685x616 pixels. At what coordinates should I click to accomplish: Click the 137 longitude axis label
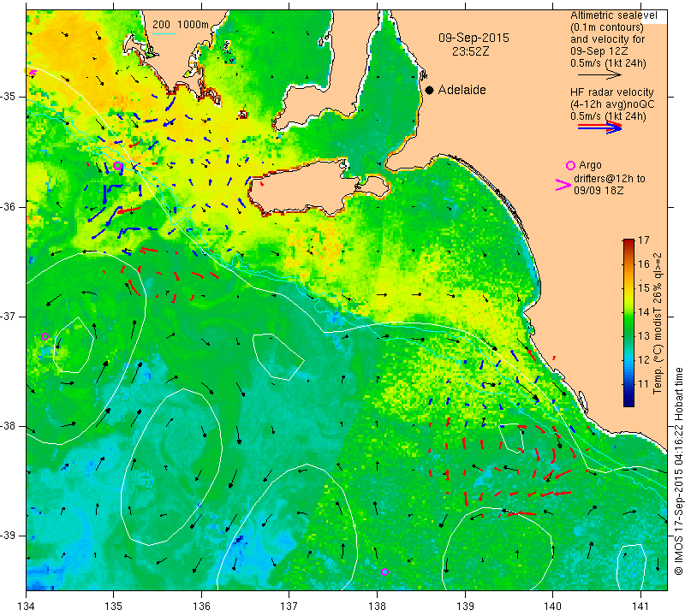tap(289, 607)
